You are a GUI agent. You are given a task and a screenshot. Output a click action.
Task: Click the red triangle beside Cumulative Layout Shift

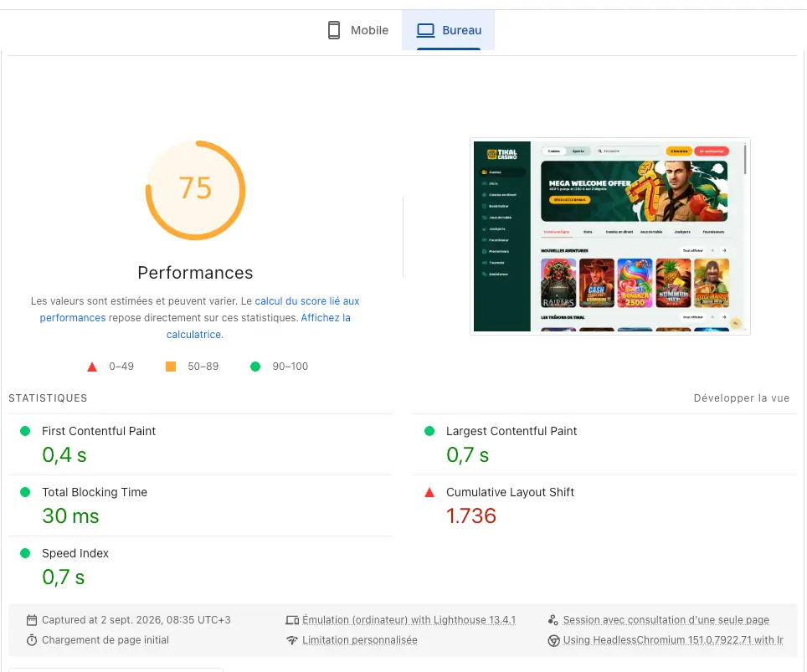429,492
